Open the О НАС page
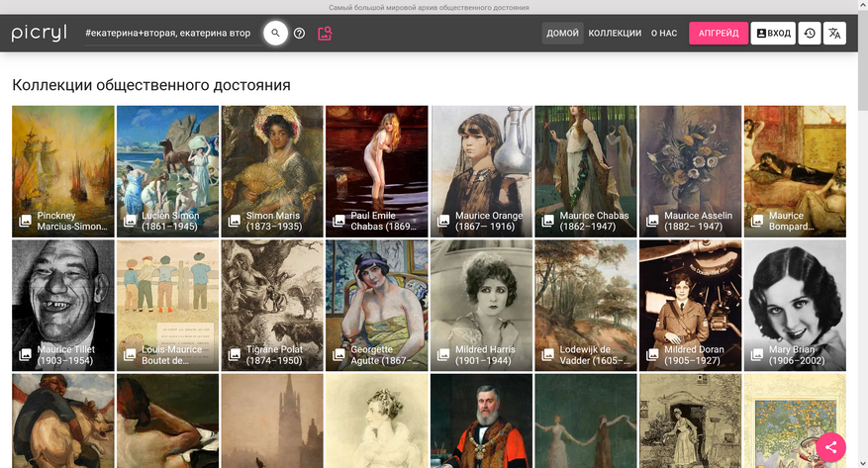 (x=664, y=34)
